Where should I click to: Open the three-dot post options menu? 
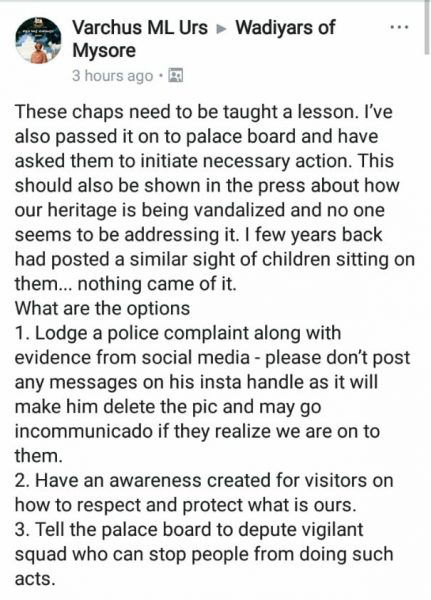pos(399,28)
